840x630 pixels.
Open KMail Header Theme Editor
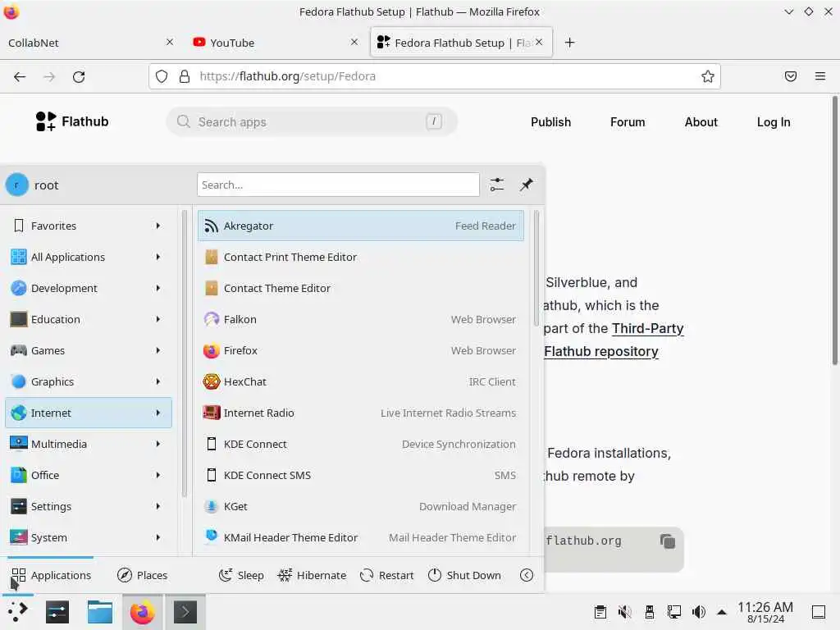tap(361, 537)
